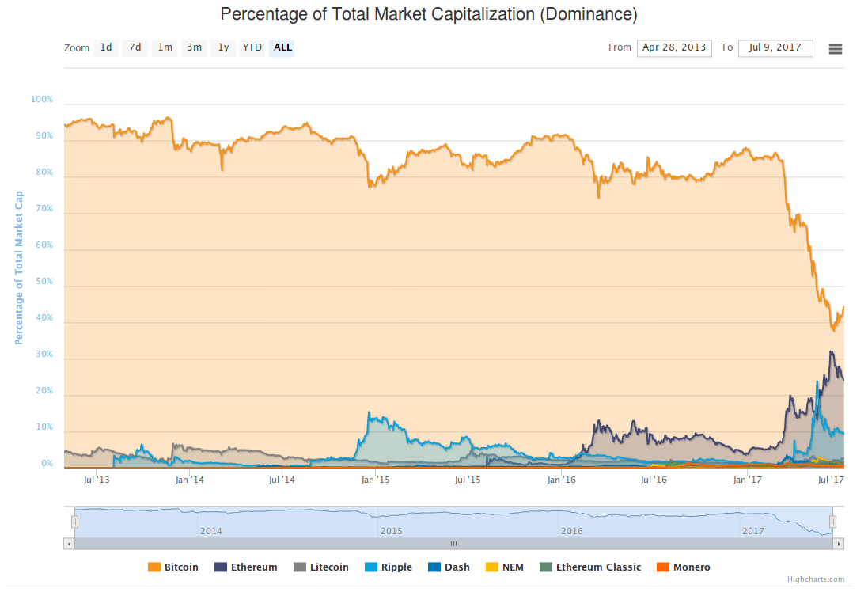
Task: Click the 1d zoom button
Action: click(x=105, y=47)
